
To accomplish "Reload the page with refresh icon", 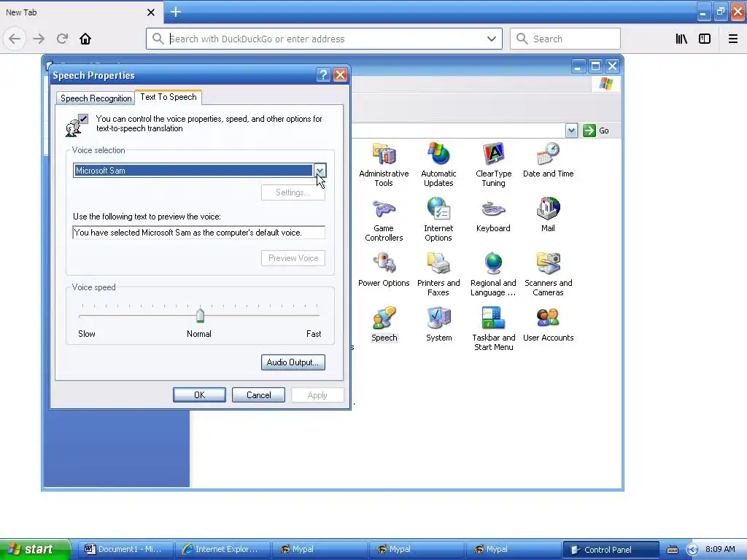I will (63, 39).
